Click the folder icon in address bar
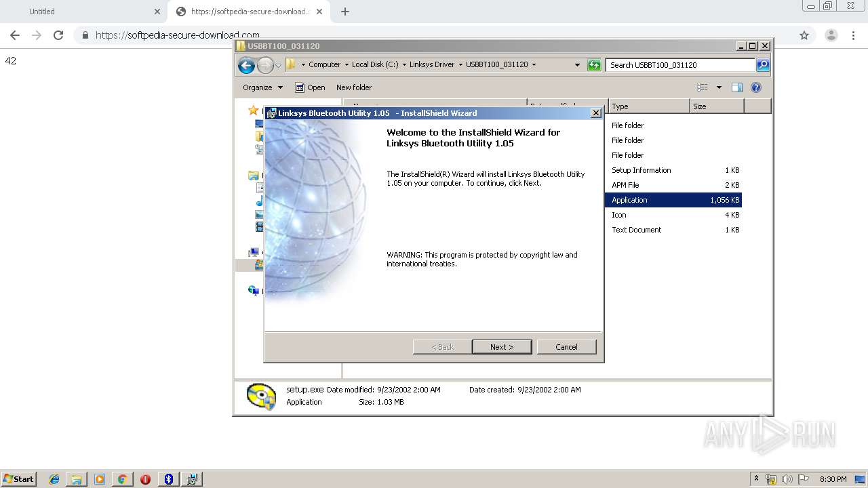868x488 pixels. 291,64
